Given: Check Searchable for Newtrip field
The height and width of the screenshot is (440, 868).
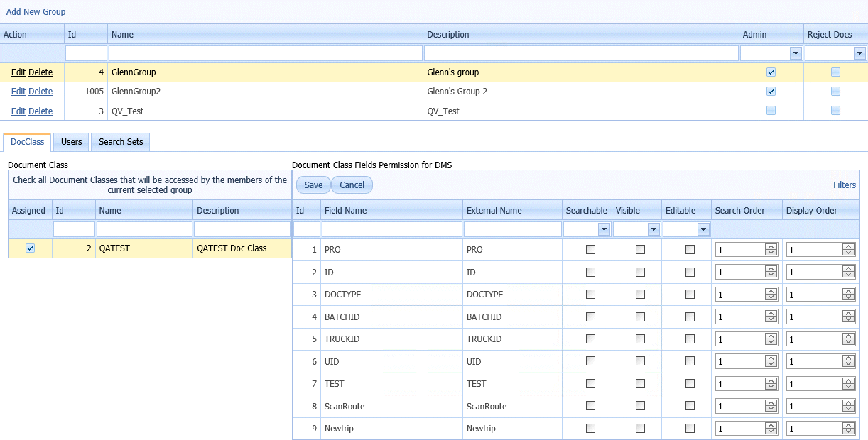Looking at the screenshot, I should pos(590,429).
